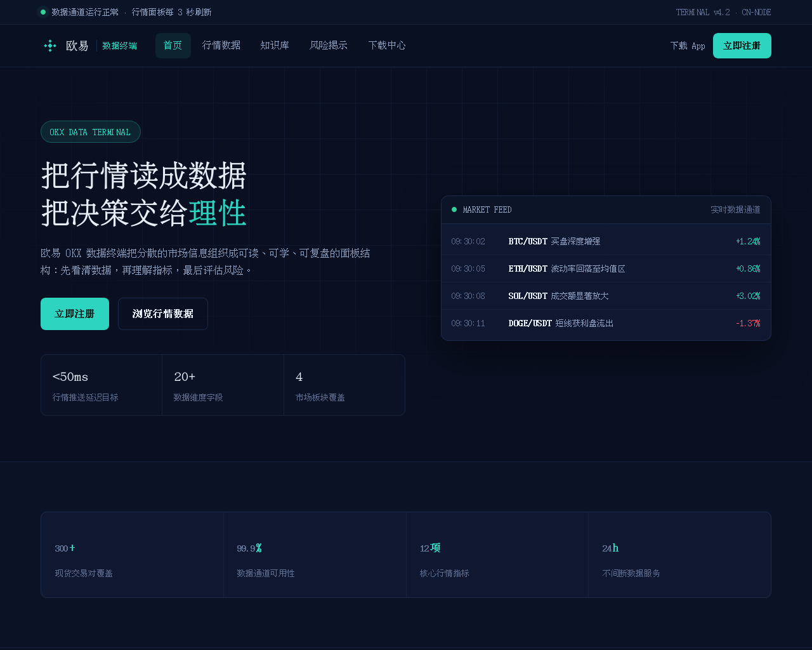
Task: Open the 首页 nav tab
Action: click(173, 46)
